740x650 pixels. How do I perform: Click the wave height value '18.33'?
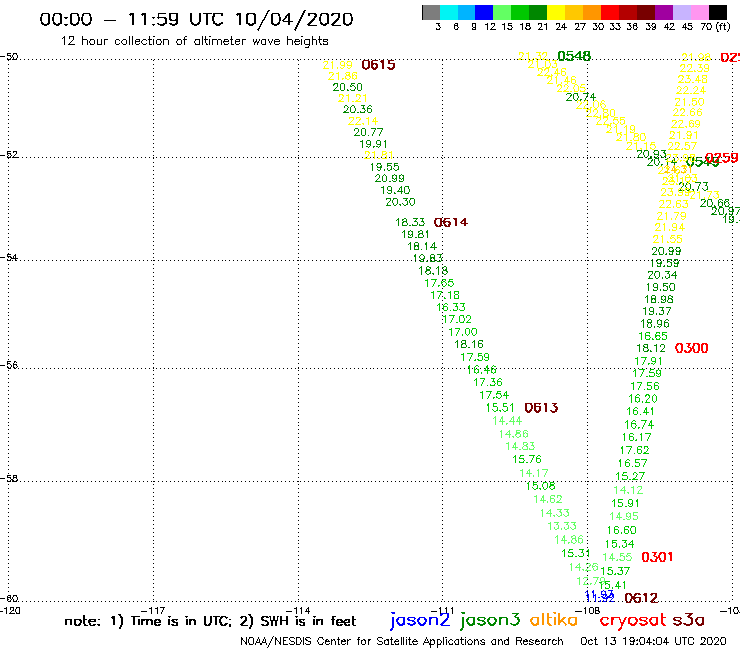click(410, 222)
